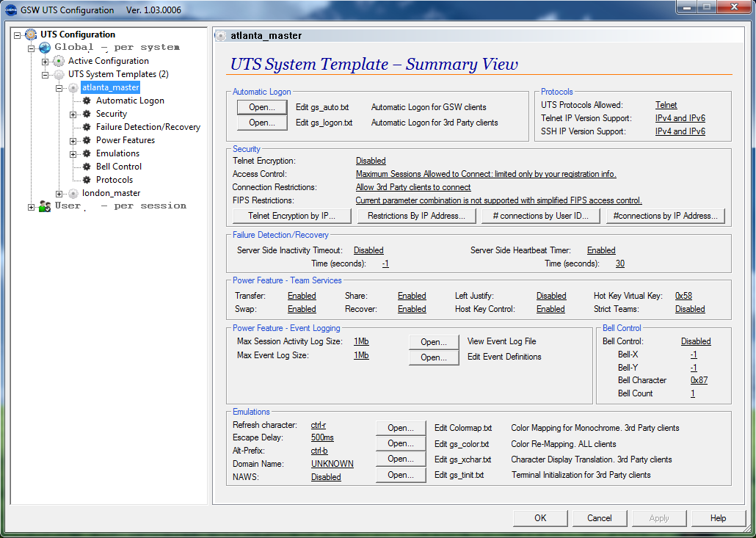Open gs_tinit.txt editing button
Viewport: 756px width, 538px height.
(x=401, y=474)
